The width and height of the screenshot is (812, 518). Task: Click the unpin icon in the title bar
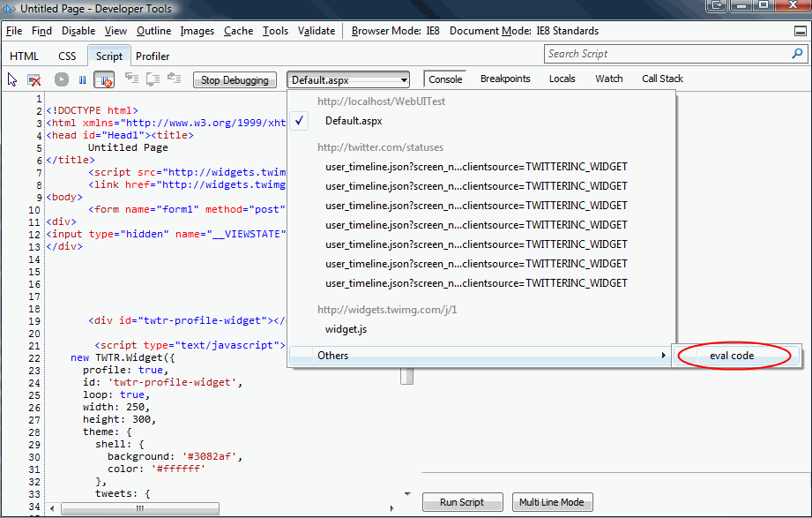point(717,5)
